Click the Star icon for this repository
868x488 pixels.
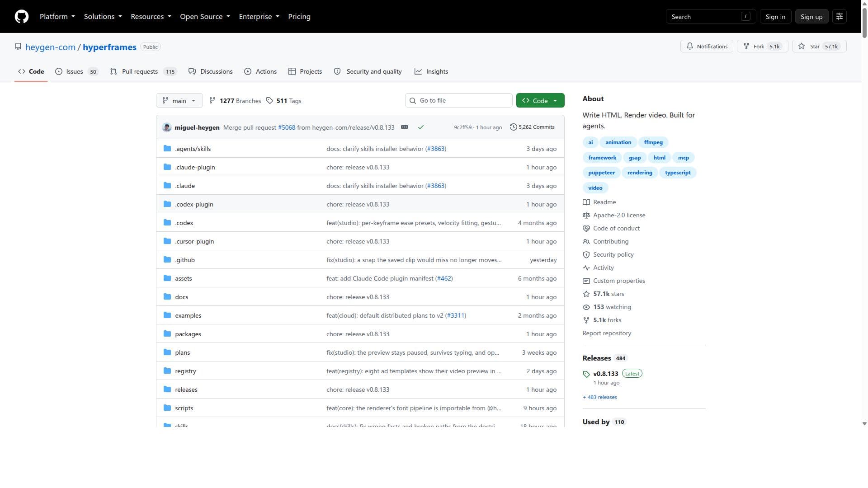[x=802, y=47]
